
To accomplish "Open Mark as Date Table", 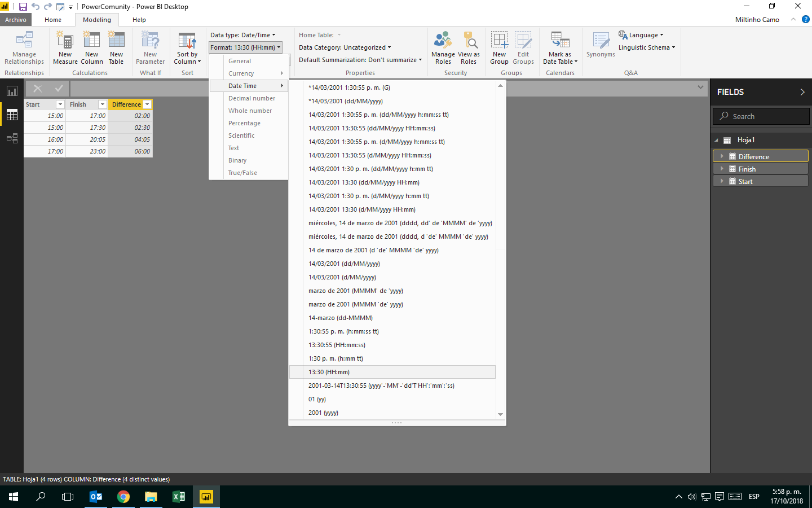I will 560,48.
